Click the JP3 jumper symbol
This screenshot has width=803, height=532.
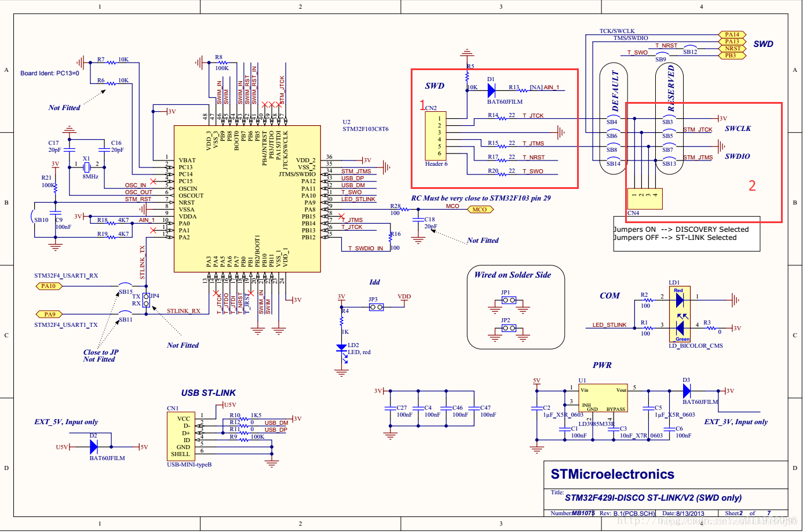click(x=376, y=307)
